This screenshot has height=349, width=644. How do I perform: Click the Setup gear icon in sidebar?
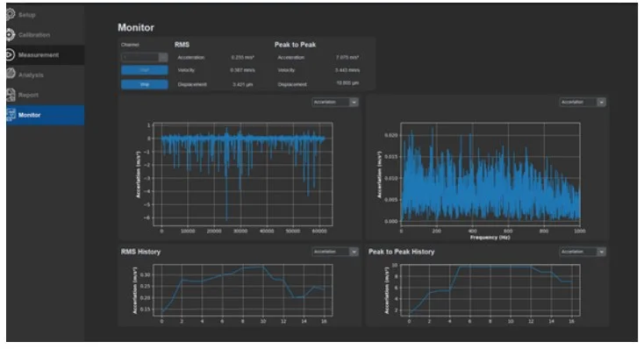tap(11, 14)
